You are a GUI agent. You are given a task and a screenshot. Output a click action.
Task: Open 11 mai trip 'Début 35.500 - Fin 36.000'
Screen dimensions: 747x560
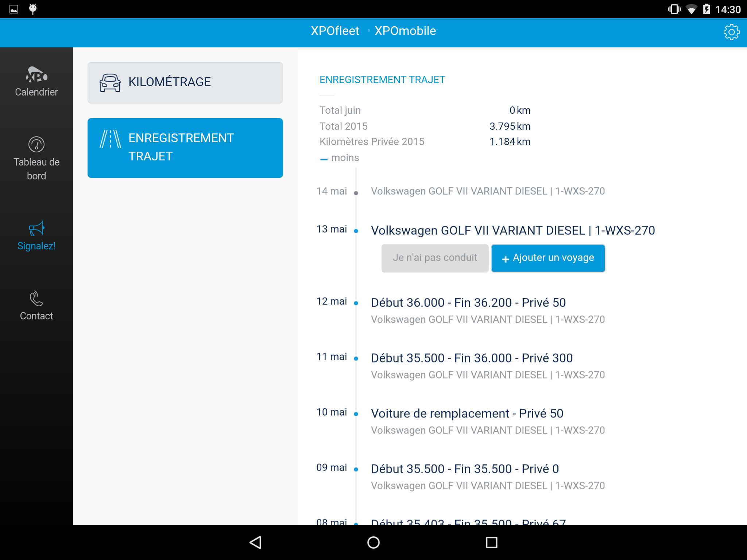pyautogui.click(x=472, y=358)
